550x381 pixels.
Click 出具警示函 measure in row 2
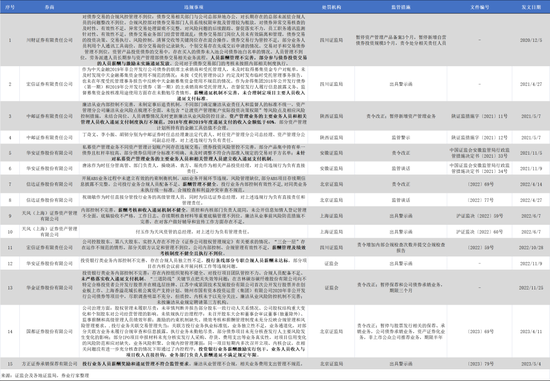tap(401, 84)
